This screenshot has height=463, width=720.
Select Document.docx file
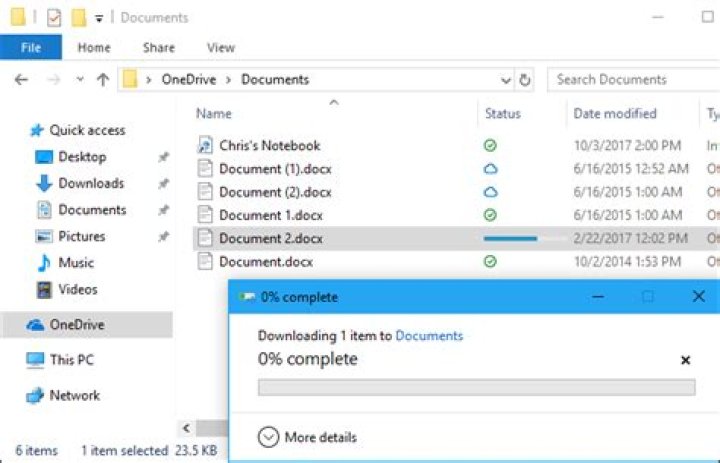click(266, 262)
